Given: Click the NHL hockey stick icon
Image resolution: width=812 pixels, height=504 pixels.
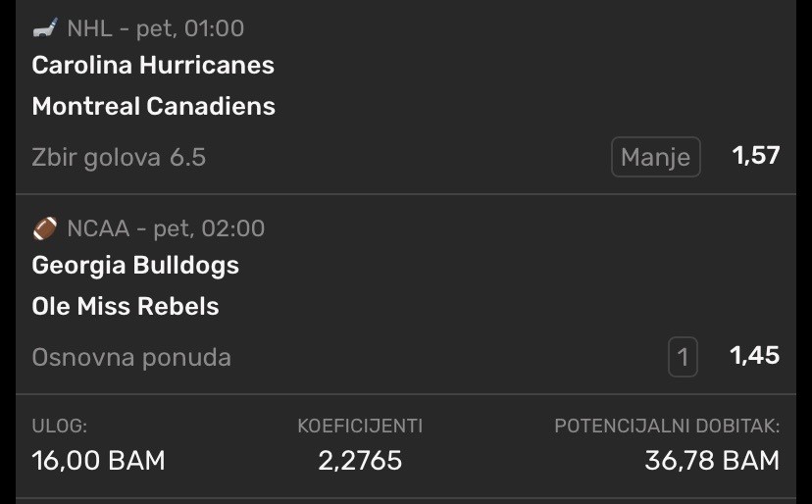Looking at the screenshot, I should coord(44,29).
